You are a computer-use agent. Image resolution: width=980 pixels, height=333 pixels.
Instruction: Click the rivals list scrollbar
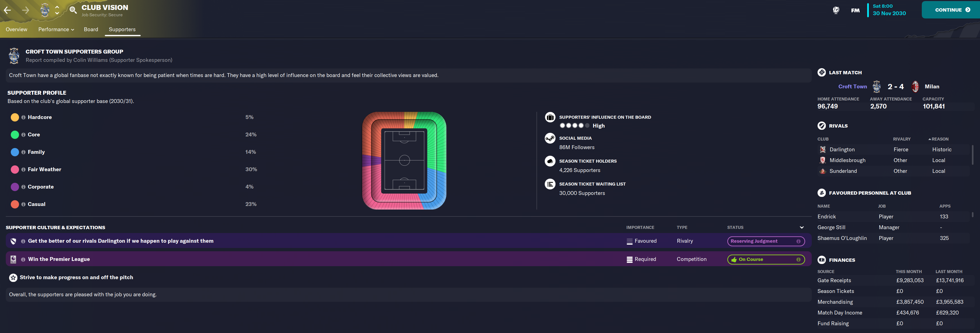pos(973,155)
